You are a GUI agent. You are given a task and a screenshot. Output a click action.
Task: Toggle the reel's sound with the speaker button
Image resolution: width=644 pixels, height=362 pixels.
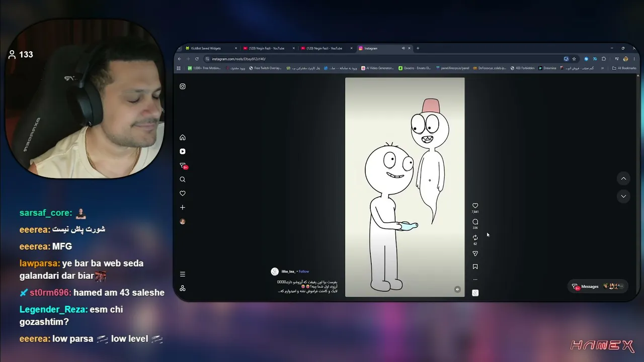[x=457, y=289]
